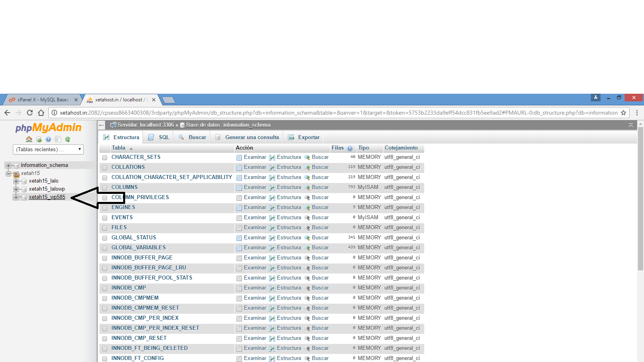Image resolution: width=644 pixels, height=362 pixels.
Task: Collapse navigation panel using the left arrow icon
Action: point(101,125)
